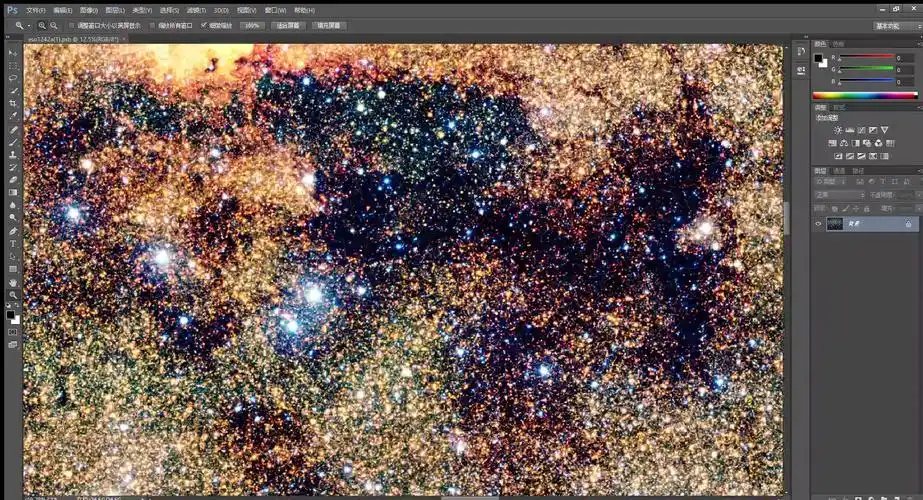Image resolution: width=923 pixels, height=500 pixels.
Task: Select the Blur tool
Action: [13, 206]
